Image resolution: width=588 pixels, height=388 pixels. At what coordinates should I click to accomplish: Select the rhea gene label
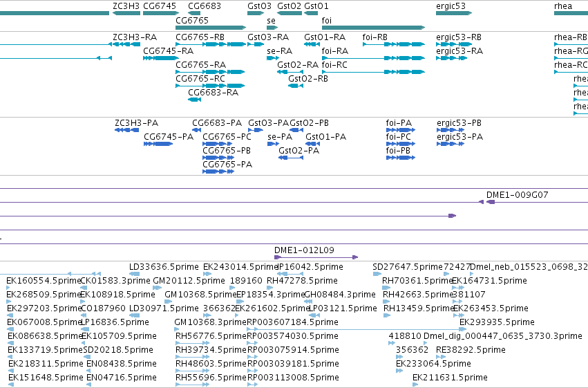(563, 6)
